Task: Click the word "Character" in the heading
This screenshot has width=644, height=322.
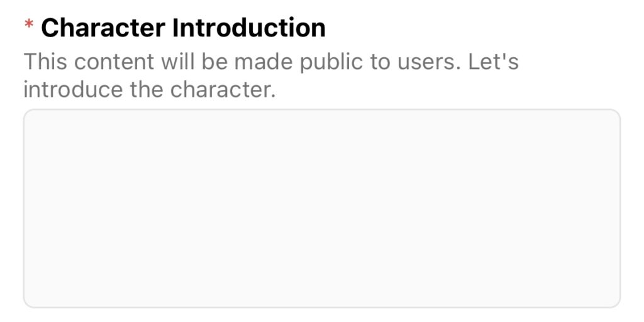Action: click(103, 28)
